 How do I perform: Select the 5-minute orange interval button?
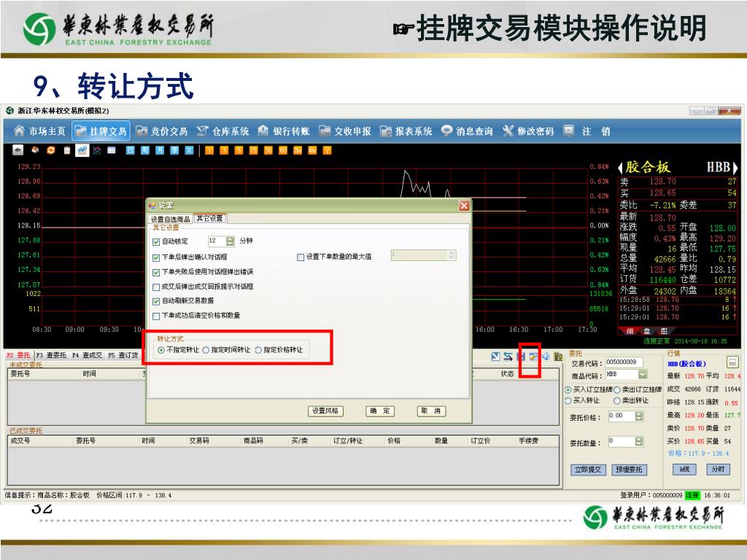click(239, 150)
